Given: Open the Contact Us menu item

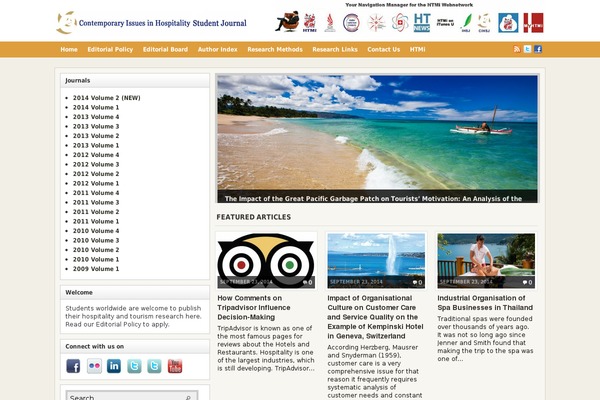Looking at the screenshot, I should pyautogui.click(x=383, y=49).
